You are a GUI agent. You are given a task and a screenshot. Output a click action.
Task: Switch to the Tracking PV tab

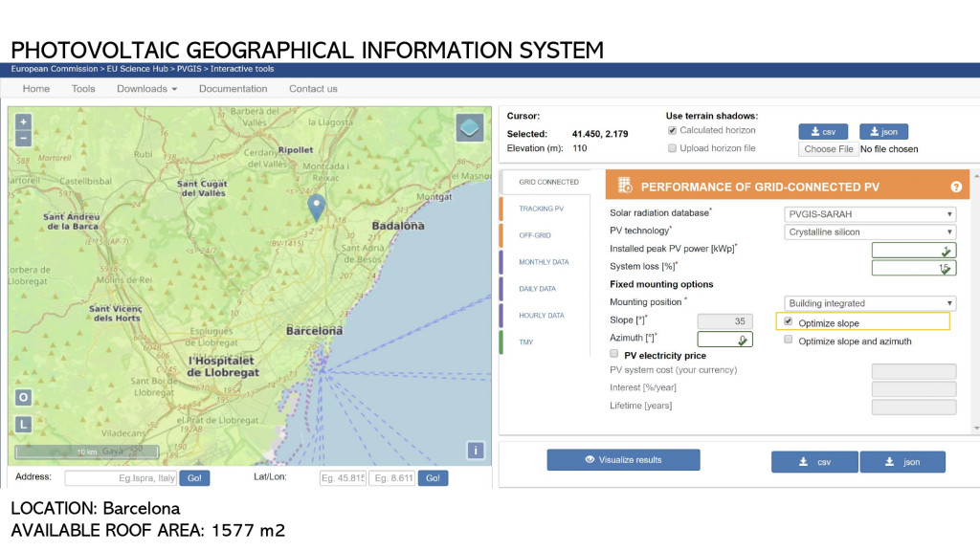click(541, 209)
